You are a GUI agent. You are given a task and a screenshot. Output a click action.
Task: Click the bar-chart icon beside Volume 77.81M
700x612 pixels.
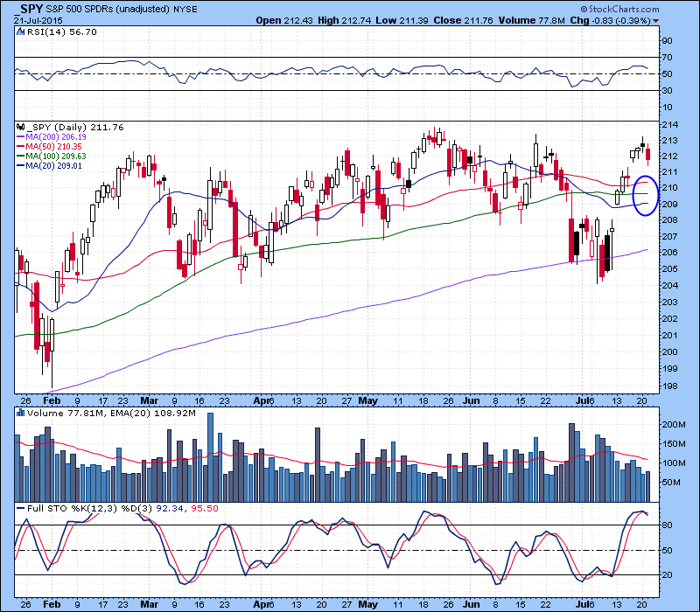click(x=20, y=413)
